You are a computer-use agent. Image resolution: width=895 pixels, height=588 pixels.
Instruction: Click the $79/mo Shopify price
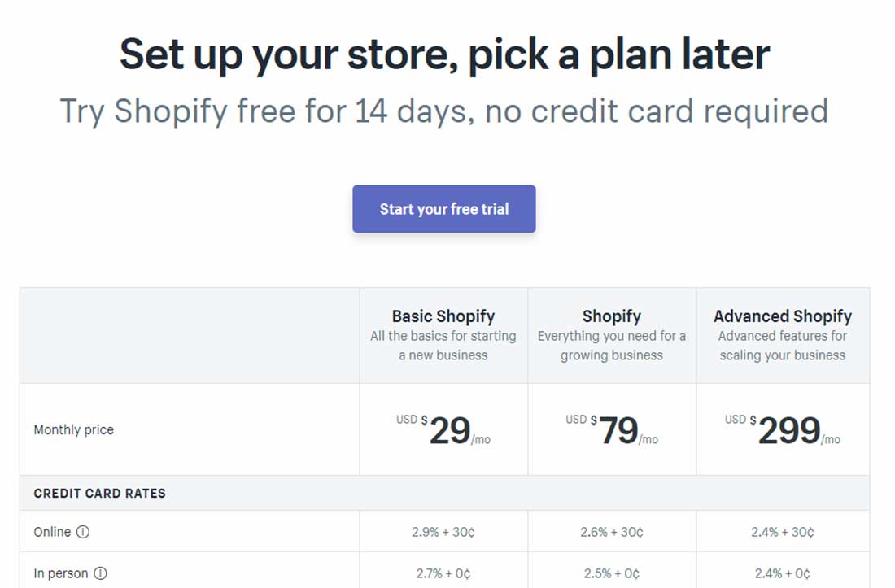[x=612, y=430]
